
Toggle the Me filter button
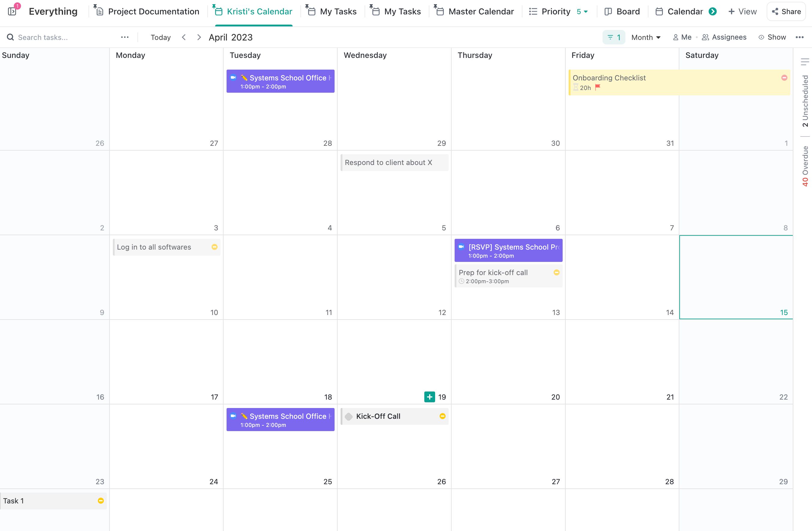pyautogui.click(x=681, y=37)
